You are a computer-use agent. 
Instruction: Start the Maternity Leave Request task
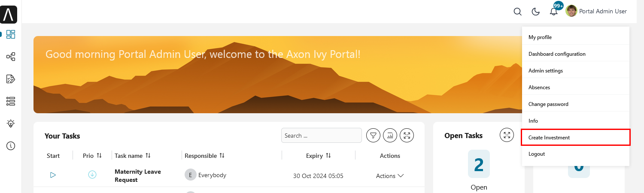[53, 175]
